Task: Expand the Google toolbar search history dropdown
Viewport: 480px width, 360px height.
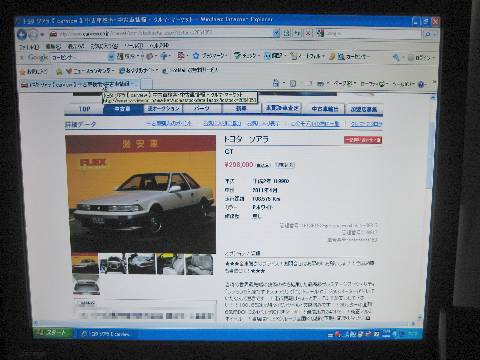Action: (x=111, y=57)
